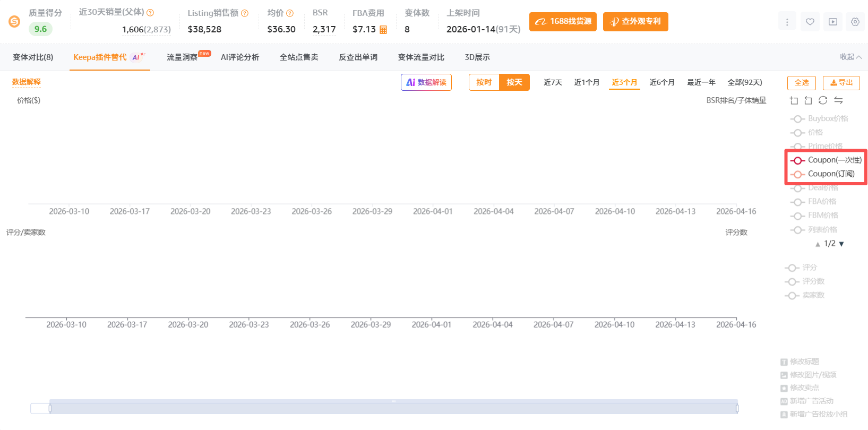Image resolution: width=868 pixels, height=430 pixels.
Task: Switch to the 流量洞察 tab
Action: point(182,57)
